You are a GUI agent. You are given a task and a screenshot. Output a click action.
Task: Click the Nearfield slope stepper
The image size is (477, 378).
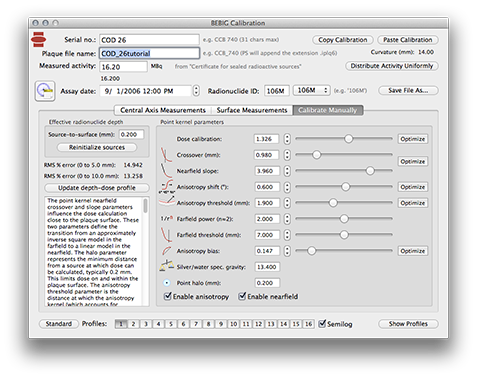pos(287,171)
